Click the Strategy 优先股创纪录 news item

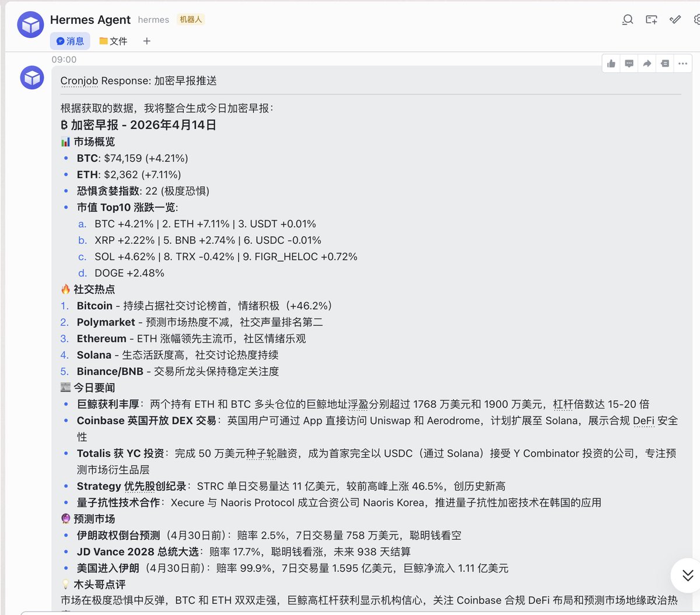coord(291,486)
